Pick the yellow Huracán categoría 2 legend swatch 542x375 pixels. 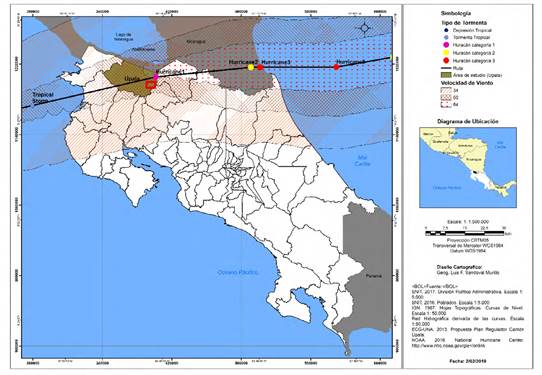pos(446,53)
